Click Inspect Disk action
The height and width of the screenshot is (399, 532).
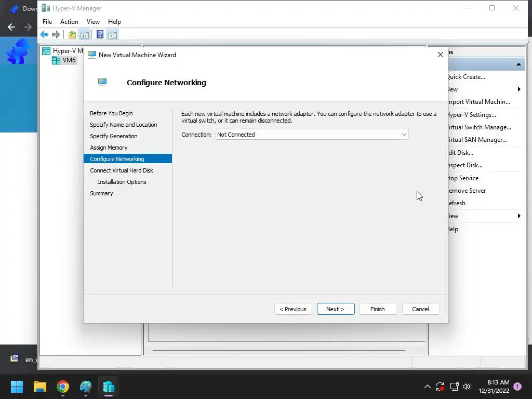point(465,165)
